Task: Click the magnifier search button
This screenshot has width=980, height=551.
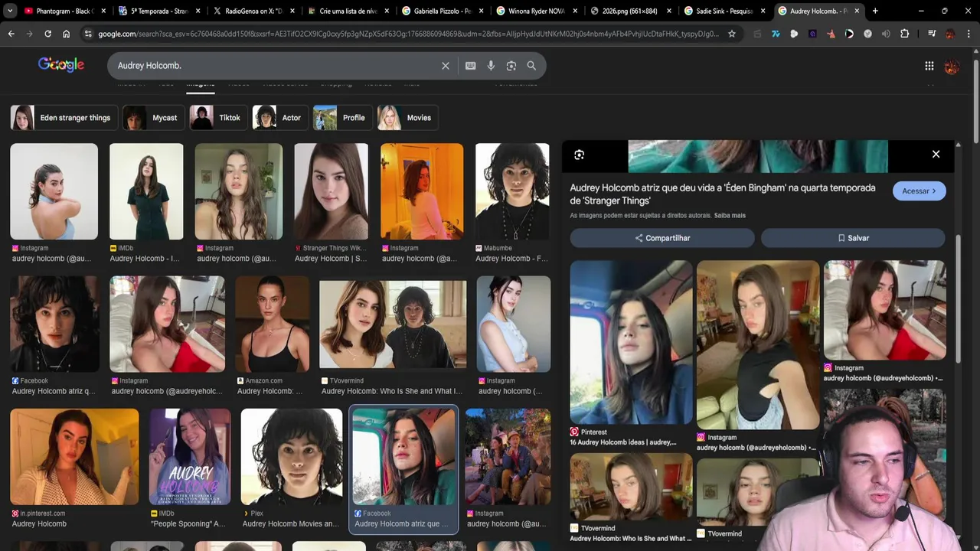Action: coord(531,66)
